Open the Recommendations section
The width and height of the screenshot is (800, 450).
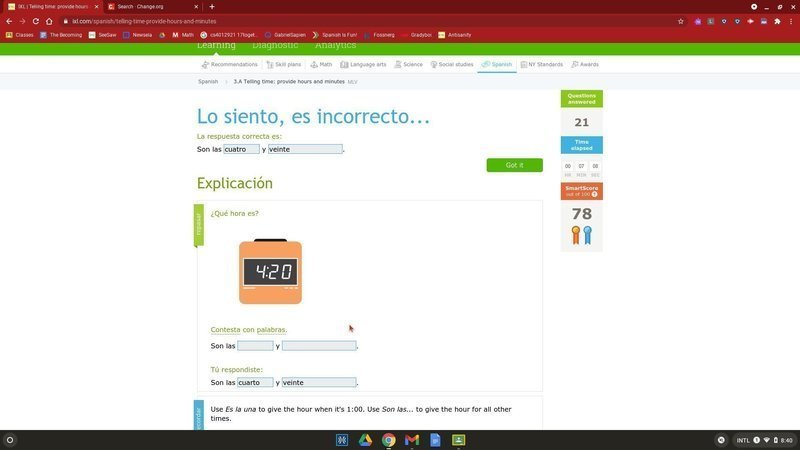pyautogui.click(x=229, y=64)
